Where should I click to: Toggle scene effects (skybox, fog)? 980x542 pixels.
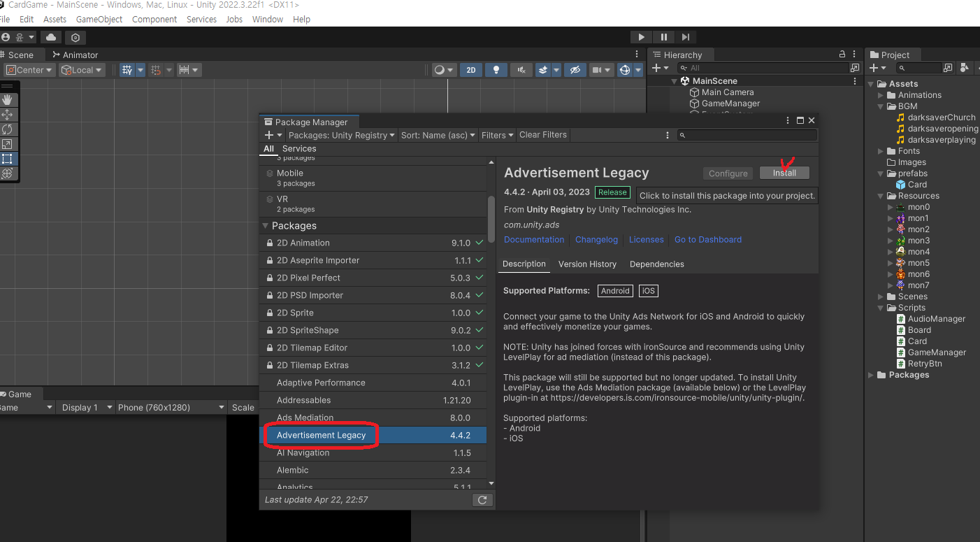[544, 70]
